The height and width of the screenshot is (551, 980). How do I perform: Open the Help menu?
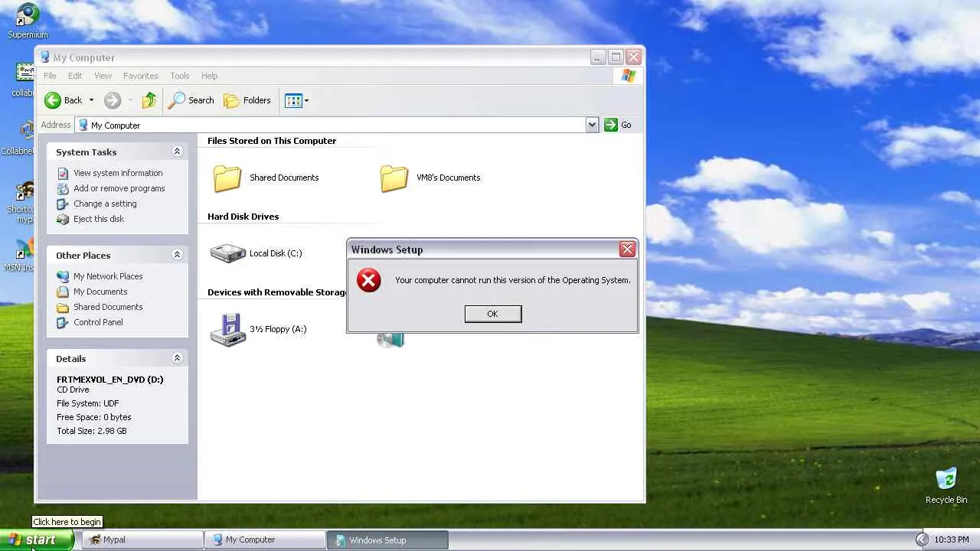(x=210, y=76)
